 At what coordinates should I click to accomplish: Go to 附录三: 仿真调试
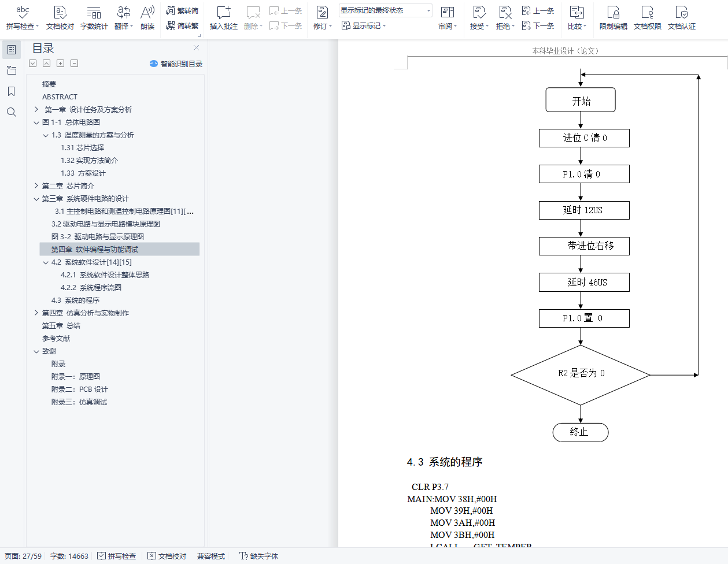tap(79, 402)
